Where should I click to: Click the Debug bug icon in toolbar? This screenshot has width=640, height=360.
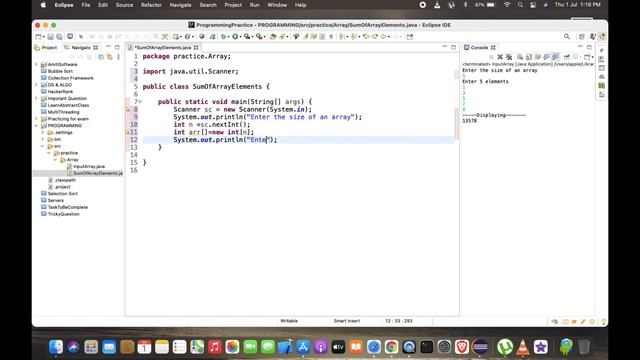[223, 37]
